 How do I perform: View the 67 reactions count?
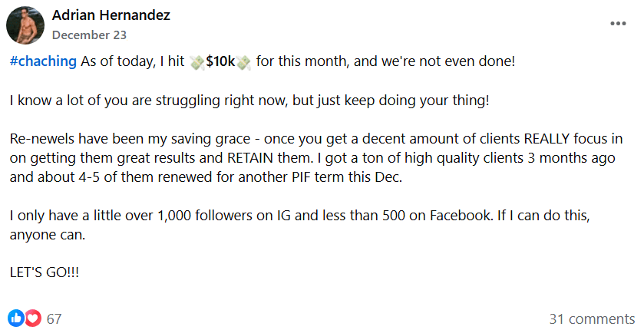pyautogui.click(x=54, y=318)
